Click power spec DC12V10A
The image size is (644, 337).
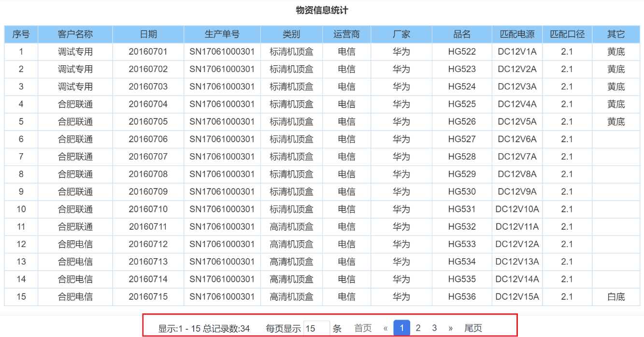pyautogui.click(x=517, y=209)
